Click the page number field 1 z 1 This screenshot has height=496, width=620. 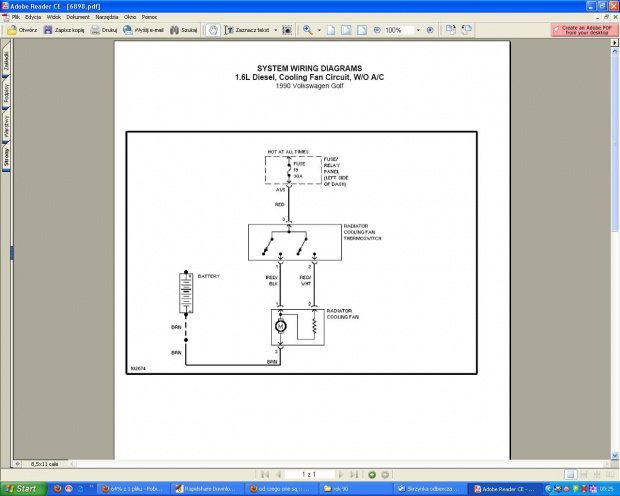pos(309,475)
